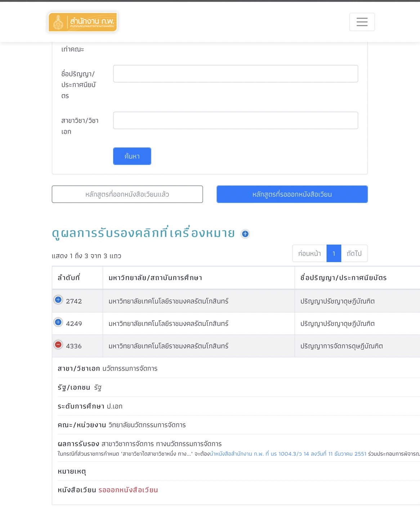This screenshot has width=420, height=507.
Task: Select page 1 in pagination
Action: [x=334, y=253]
